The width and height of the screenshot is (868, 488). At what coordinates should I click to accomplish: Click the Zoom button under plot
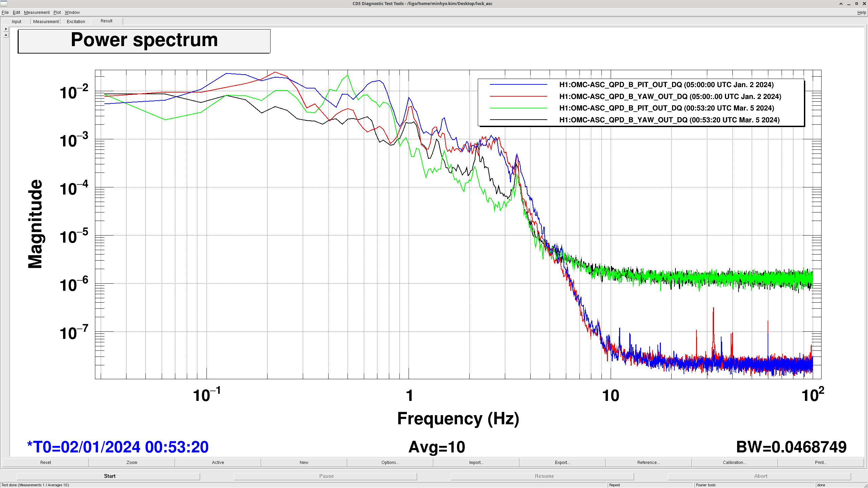(x=132, y=462)
